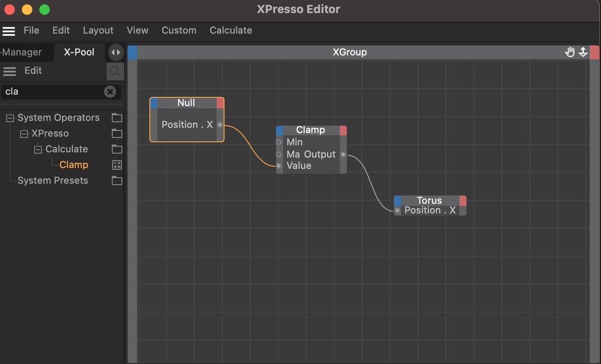Select System Presets in the tree

click(53, 180)
